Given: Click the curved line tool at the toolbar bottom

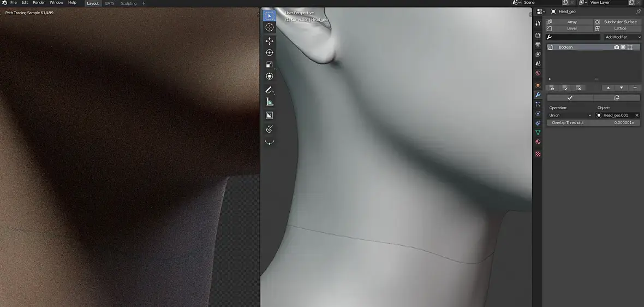Looking at the screenshot, I should (270, 143).
